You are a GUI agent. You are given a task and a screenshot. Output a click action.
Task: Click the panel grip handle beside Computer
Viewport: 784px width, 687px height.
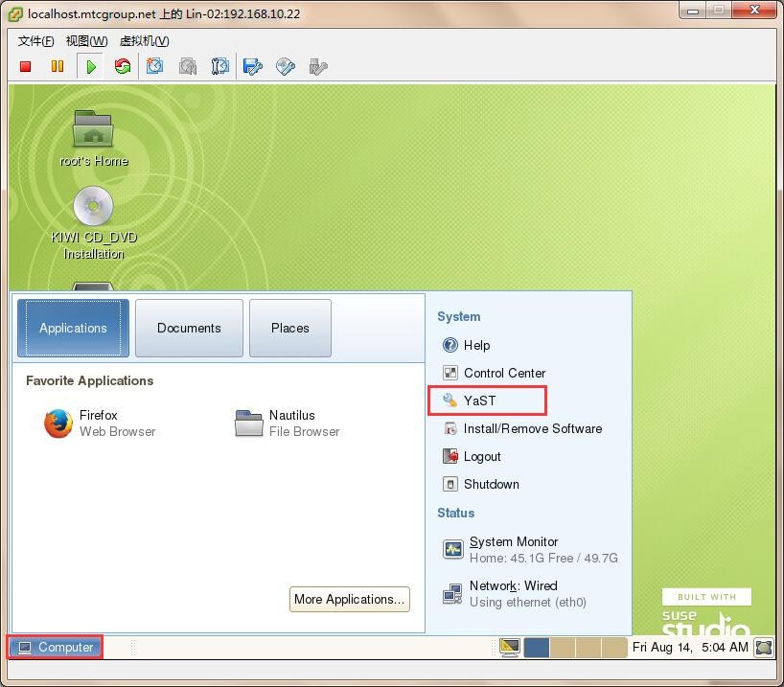(x=133, y=648)
